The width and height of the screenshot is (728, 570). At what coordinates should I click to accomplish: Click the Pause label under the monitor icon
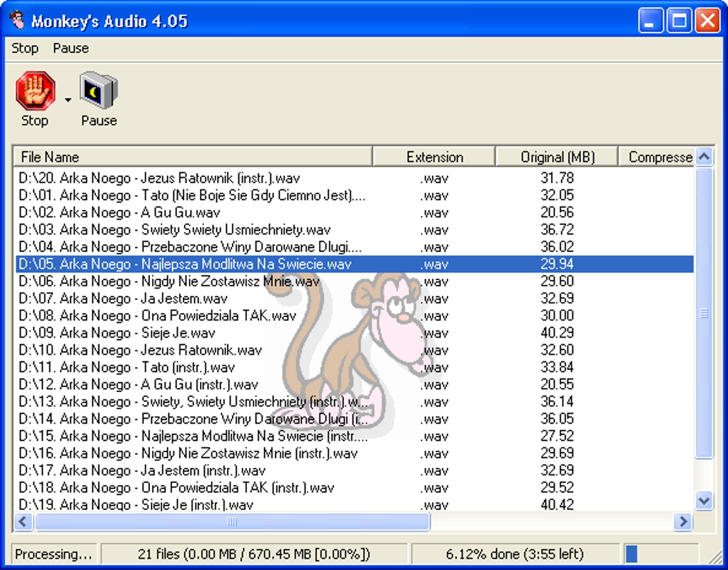coord(99,120)
